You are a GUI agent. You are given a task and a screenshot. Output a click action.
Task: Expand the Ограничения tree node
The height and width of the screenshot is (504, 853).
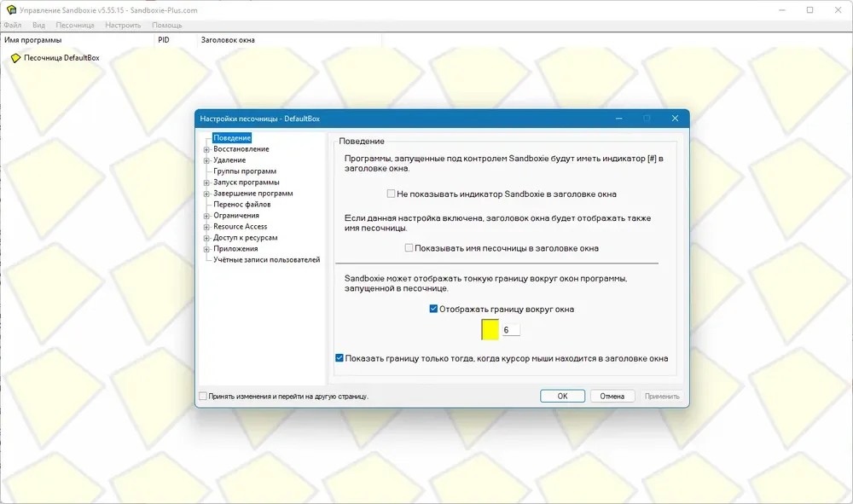coord(206,216)
